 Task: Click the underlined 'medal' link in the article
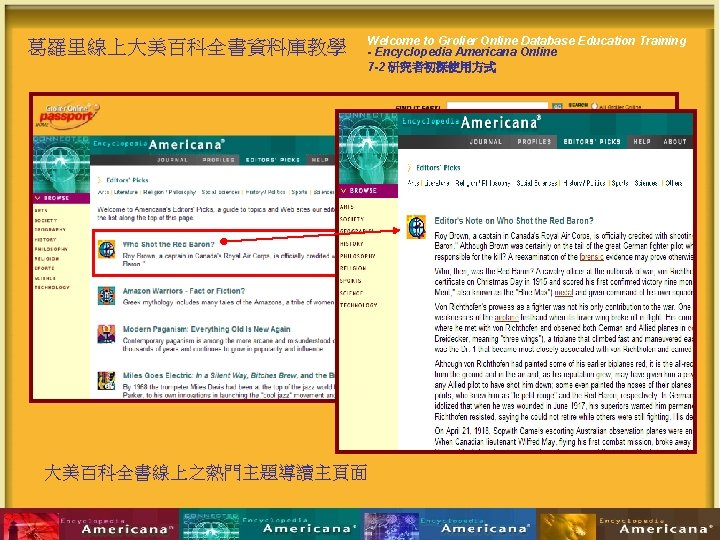pyautogui.click(x=563, y=292)
